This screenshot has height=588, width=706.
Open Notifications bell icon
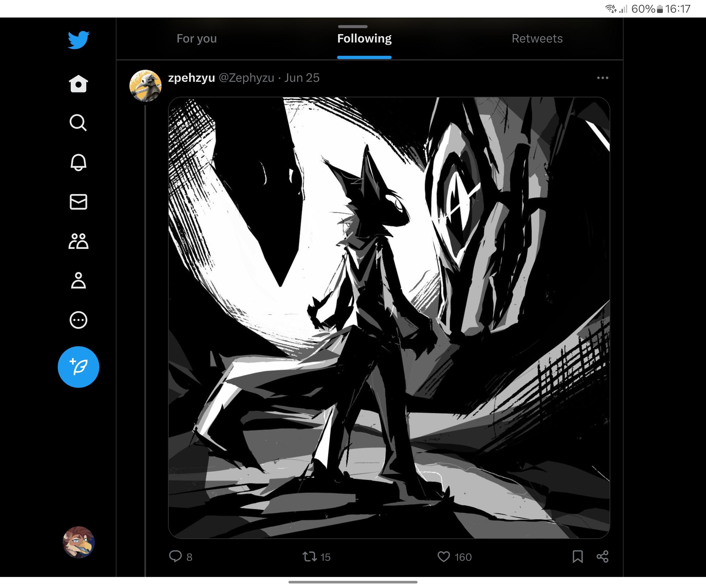pyautogui.click(x=78, y=162)
